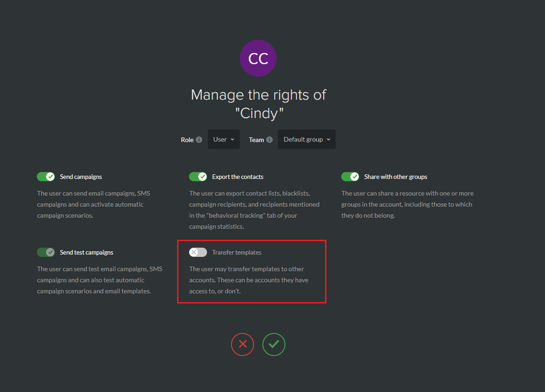
Task: Toggle the Send test campaigns switch
Action: [46, 252]
